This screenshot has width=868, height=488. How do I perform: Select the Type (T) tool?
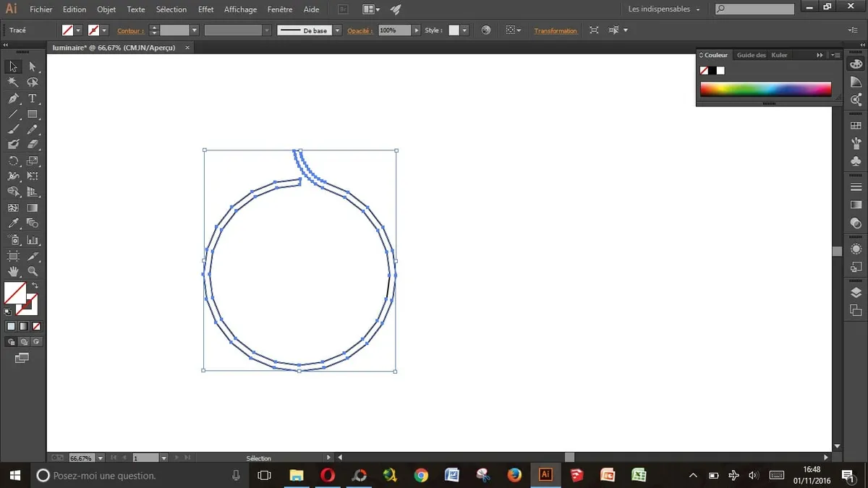[x=33, y=98]
